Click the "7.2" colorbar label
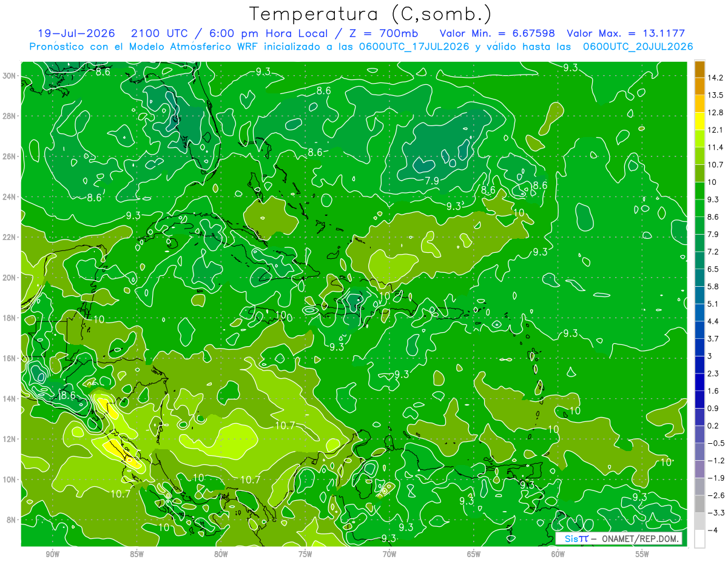 (x=713, y=252)
